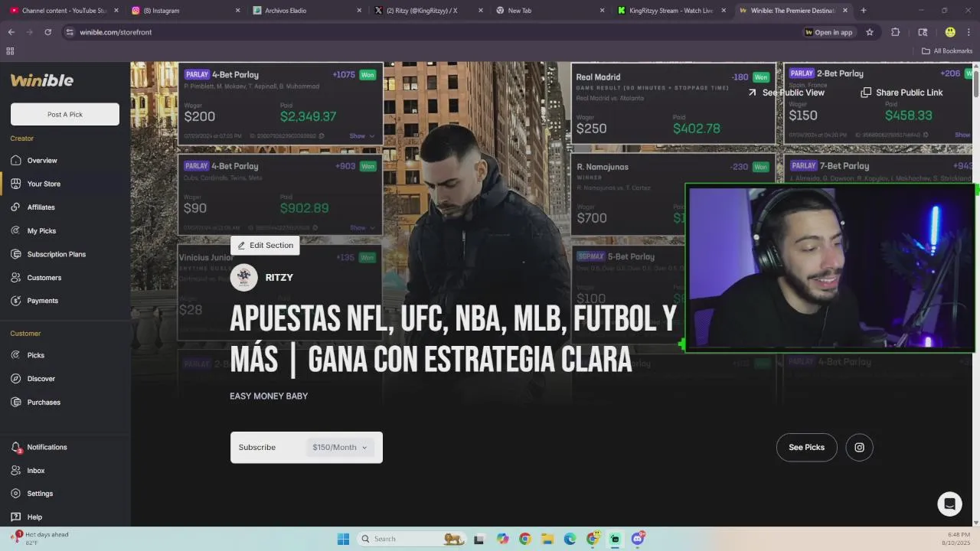This screenshot has height=551, width=980.
Task: Switch to Ritzy X tab
Action: tap(428, 11)
